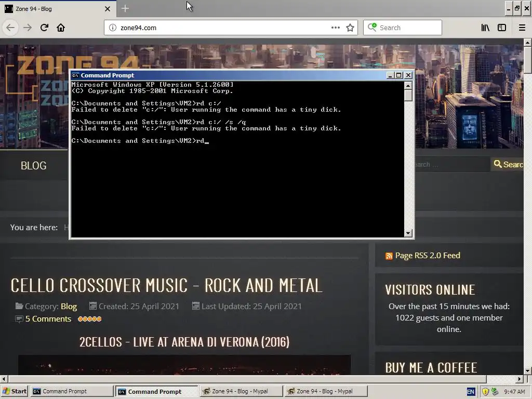Viewport: 532px width, 399px height.
Task: Click the EN language indicator in the tray
Action: [x=471, y=392]
